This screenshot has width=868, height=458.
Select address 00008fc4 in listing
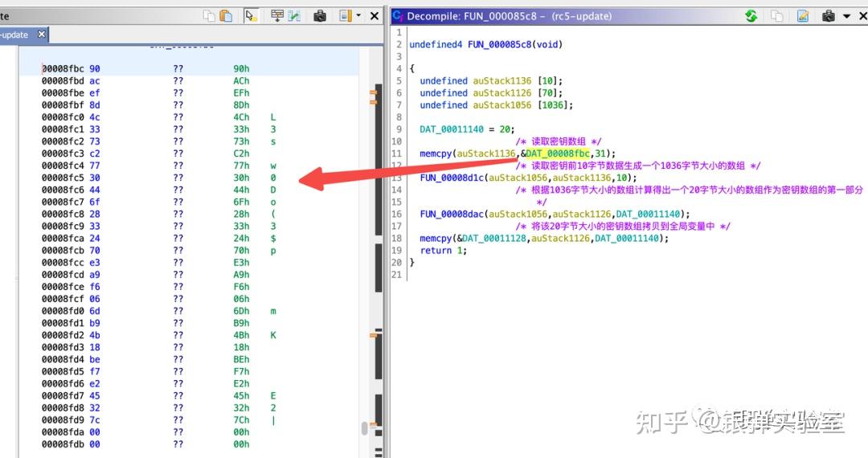pyautogui.click(x=63, y=166)
